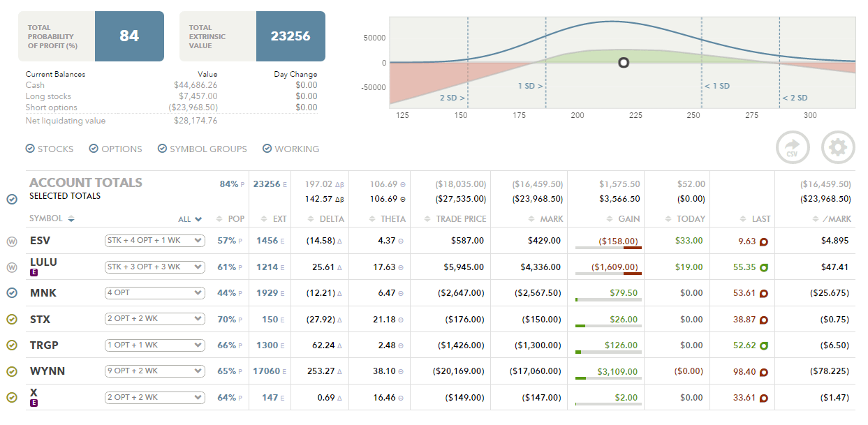
Task: Click the red last-price indicator for X
Action: pyautogui.click(x=764, y=398)
